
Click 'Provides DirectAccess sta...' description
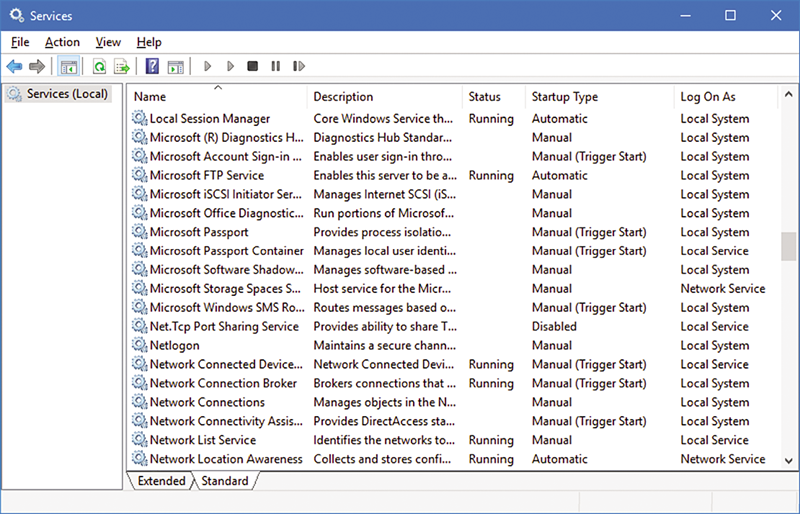tap(384, 421)
